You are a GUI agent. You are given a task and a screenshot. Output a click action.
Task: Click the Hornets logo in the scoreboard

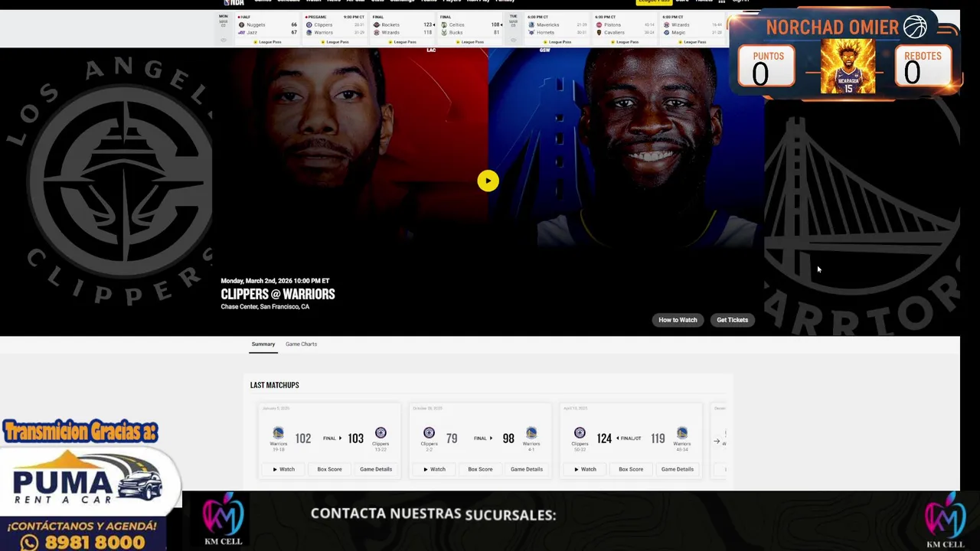point(531,33)
